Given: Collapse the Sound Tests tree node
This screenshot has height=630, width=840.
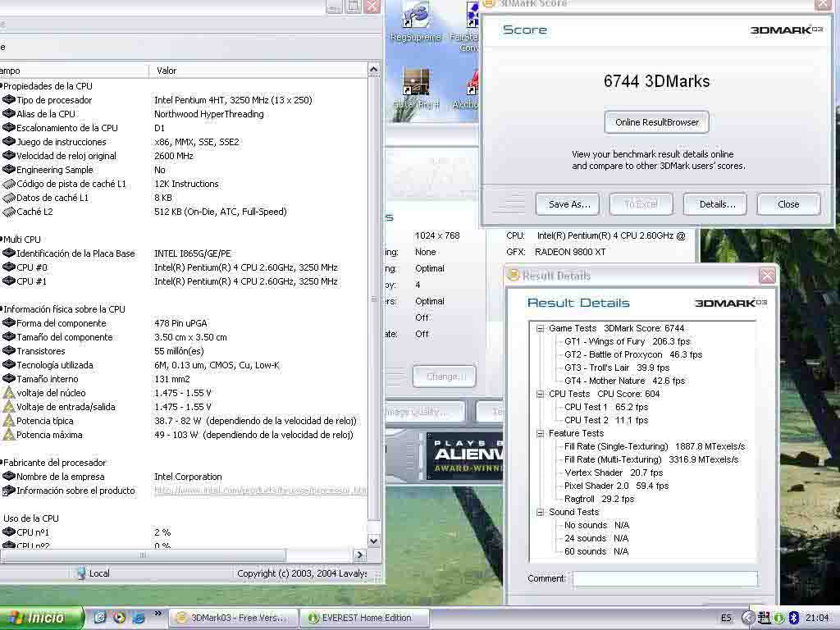Looking at the screenshot, I should click(x=541, y=512).
